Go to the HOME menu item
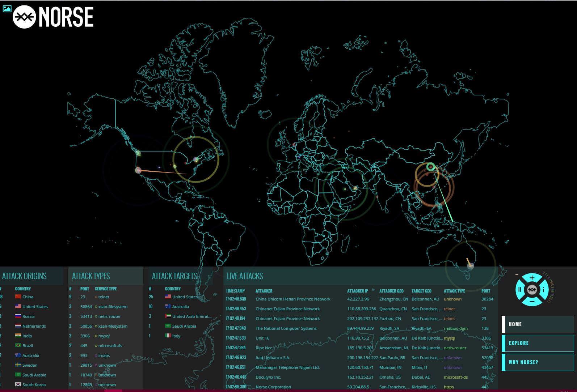This screenshot has width=577, height=392. (x=538, y=324)
